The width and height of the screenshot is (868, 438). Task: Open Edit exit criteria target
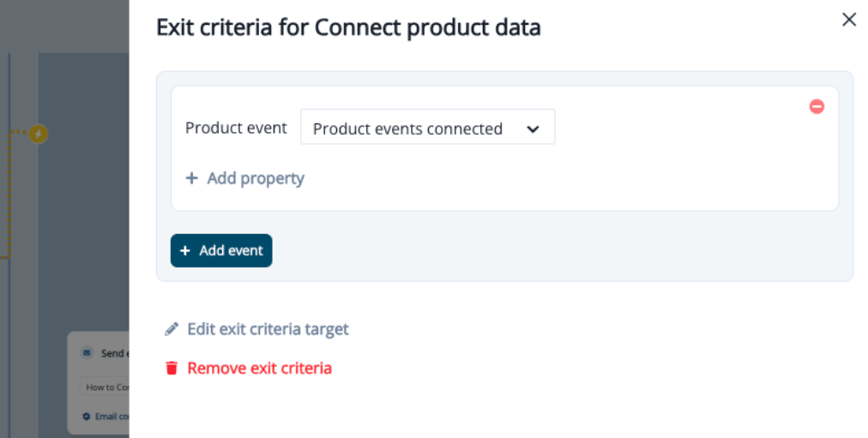tap(268, 329)
